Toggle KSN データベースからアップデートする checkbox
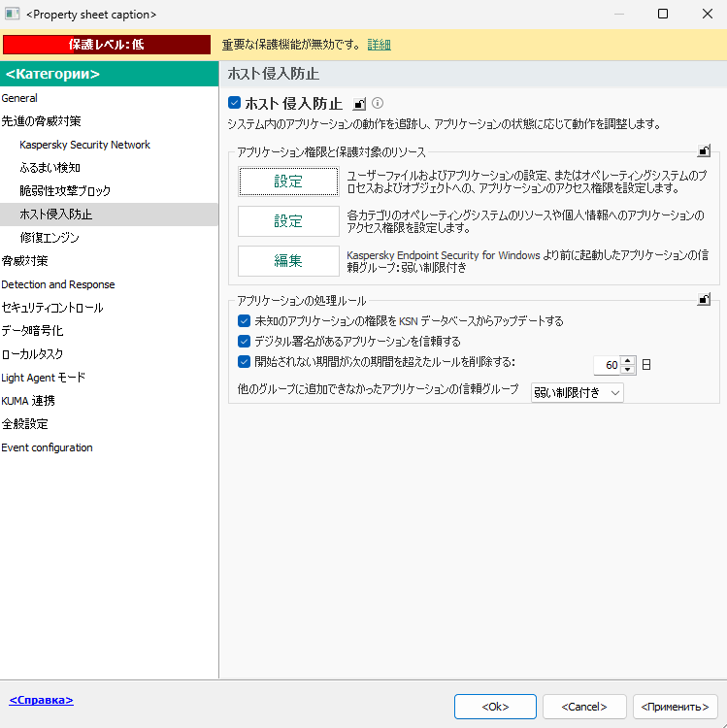The width and height of the screenshot is (727, 728). [244, 321]
